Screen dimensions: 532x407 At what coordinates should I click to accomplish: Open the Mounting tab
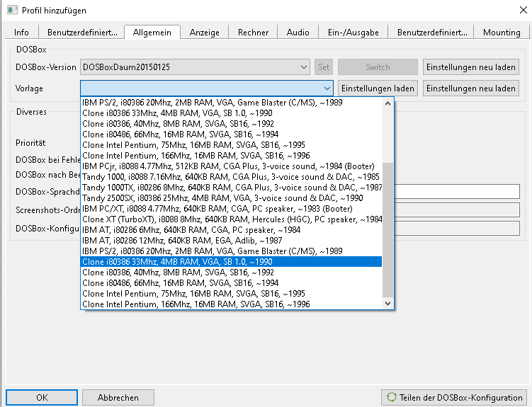(x=502, y=33)
